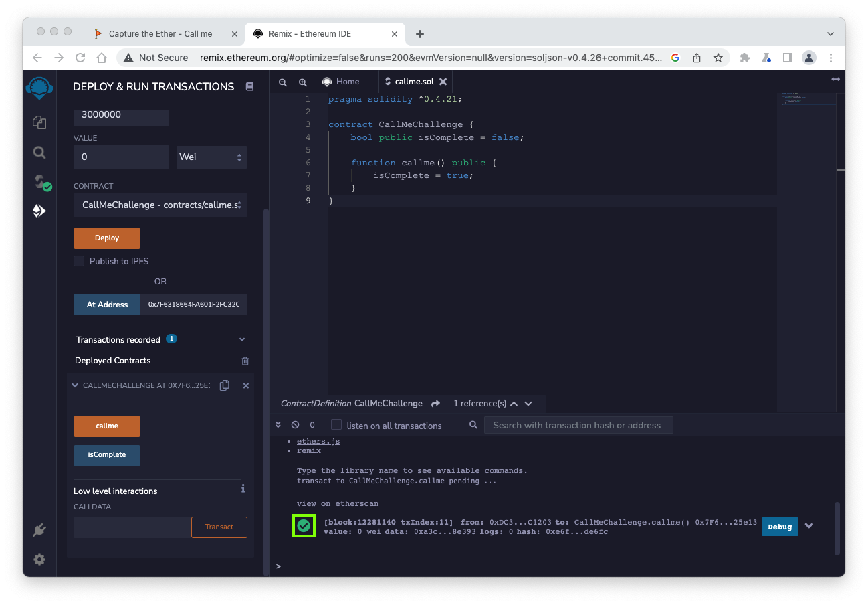The image size is (868, 605).
Task: Clear the terminal console icon
Action: 295,425
